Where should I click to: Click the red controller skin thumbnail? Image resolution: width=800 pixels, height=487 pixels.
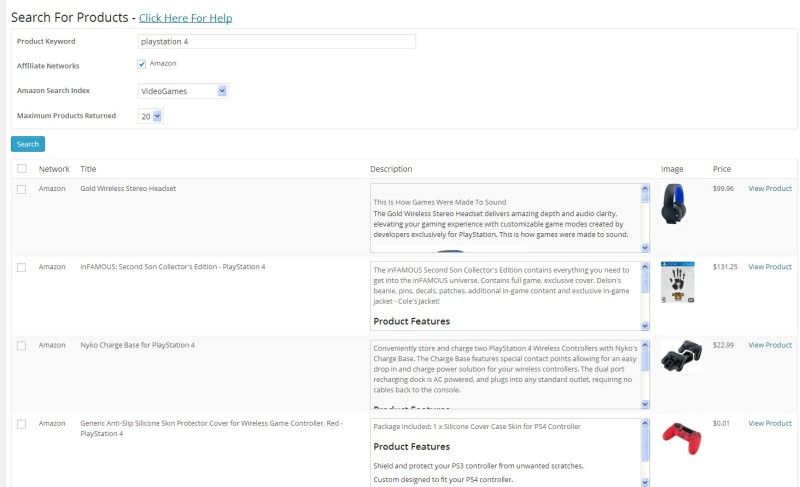pyautogui.click(x=682, y=439)
